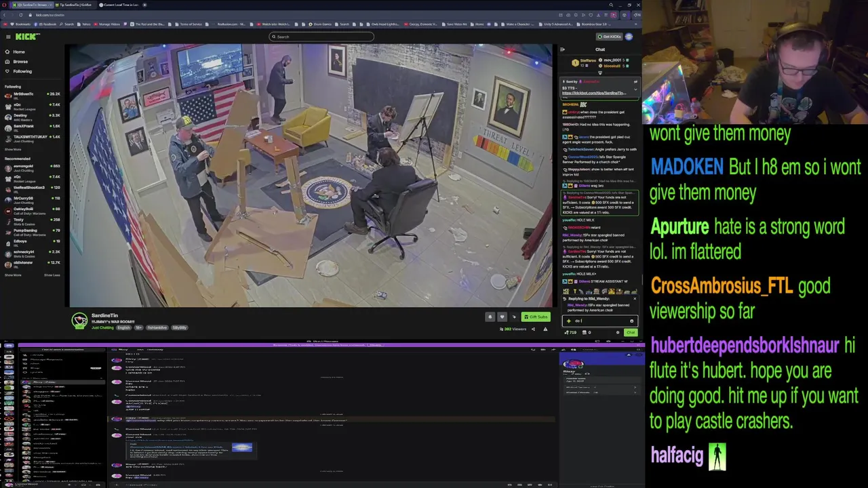Collapse recommended list with Show Less
Viewport: 868px width, 488px height.
coord(52,275)
